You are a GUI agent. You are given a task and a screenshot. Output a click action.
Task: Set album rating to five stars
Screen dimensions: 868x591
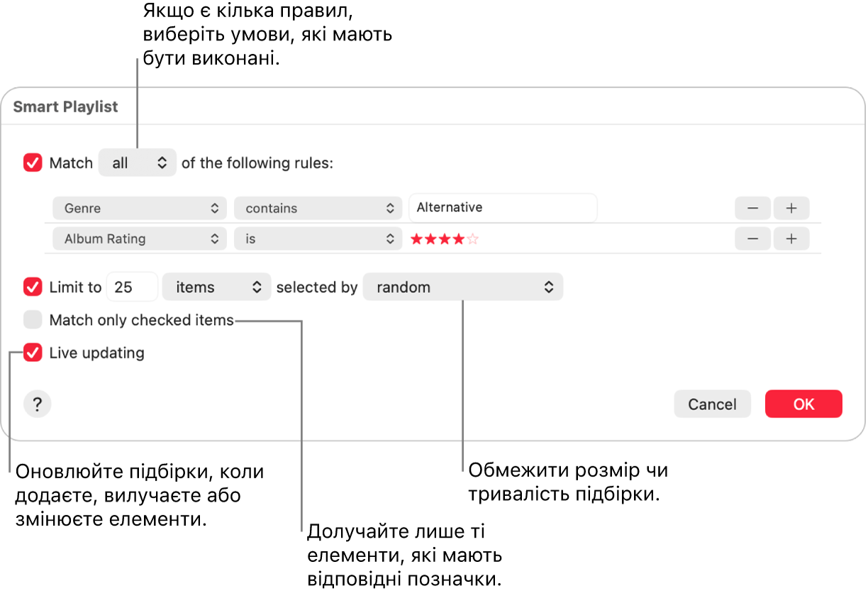tap(473, 239)
